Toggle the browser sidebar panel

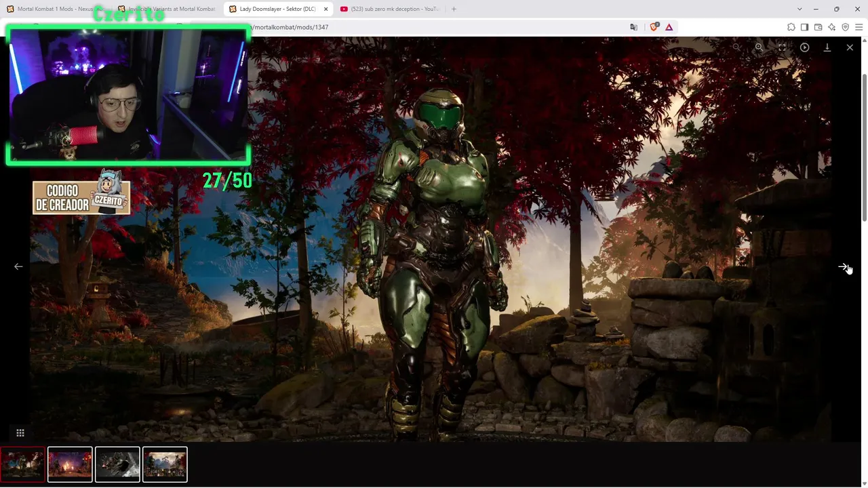(804, 27)
